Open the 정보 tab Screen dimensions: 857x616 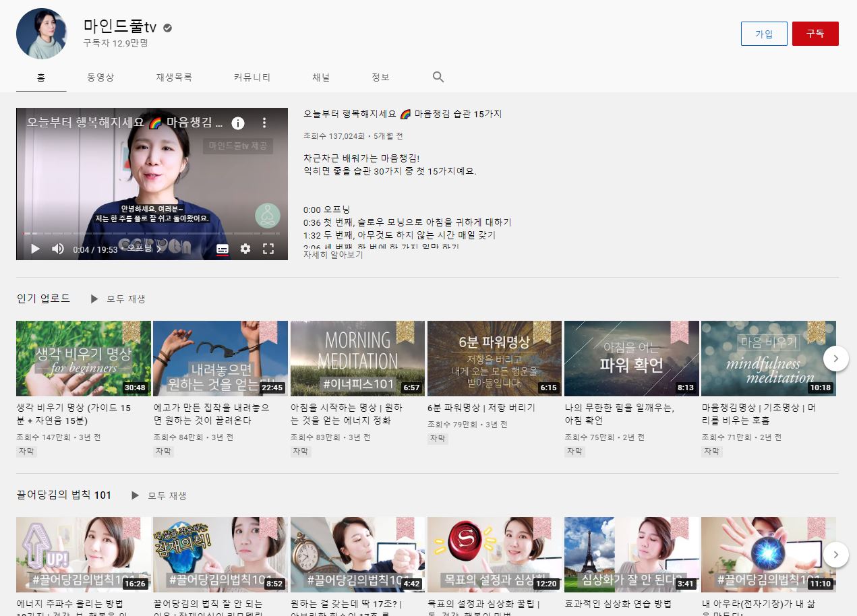380,78
